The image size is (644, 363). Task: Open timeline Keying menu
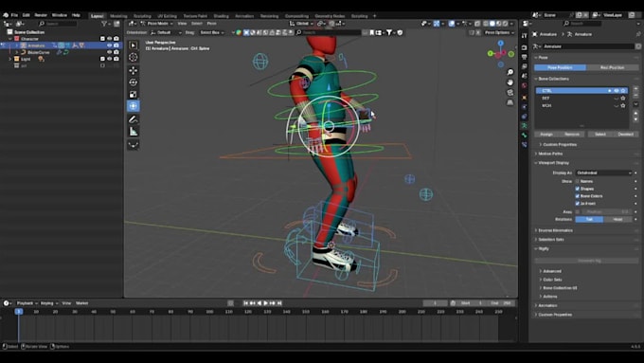[49, 303]
